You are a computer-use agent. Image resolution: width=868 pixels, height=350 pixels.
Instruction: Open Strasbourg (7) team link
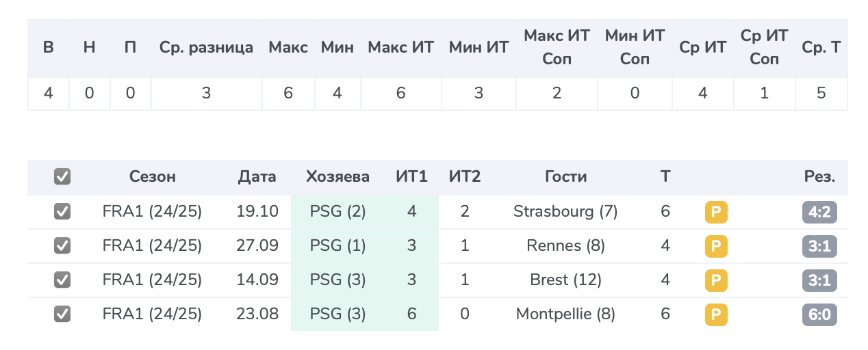tap(566, 212)
